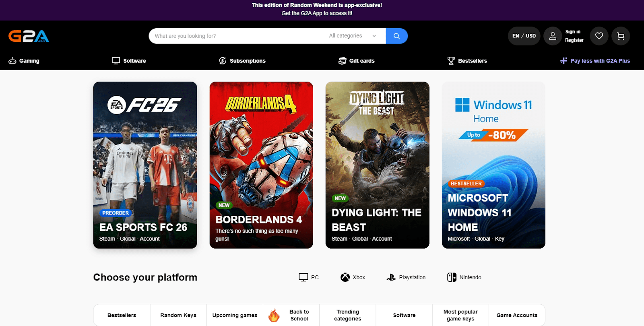Select the Playstation platform icon
The image size is (644, 326).
pyautogui.click(x=391, y=277)
